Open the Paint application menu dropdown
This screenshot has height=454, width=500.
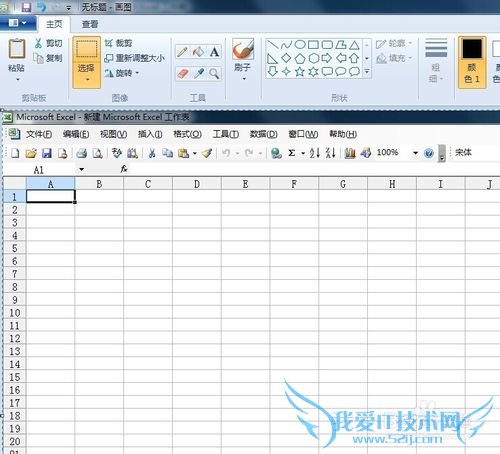[17, 23]
